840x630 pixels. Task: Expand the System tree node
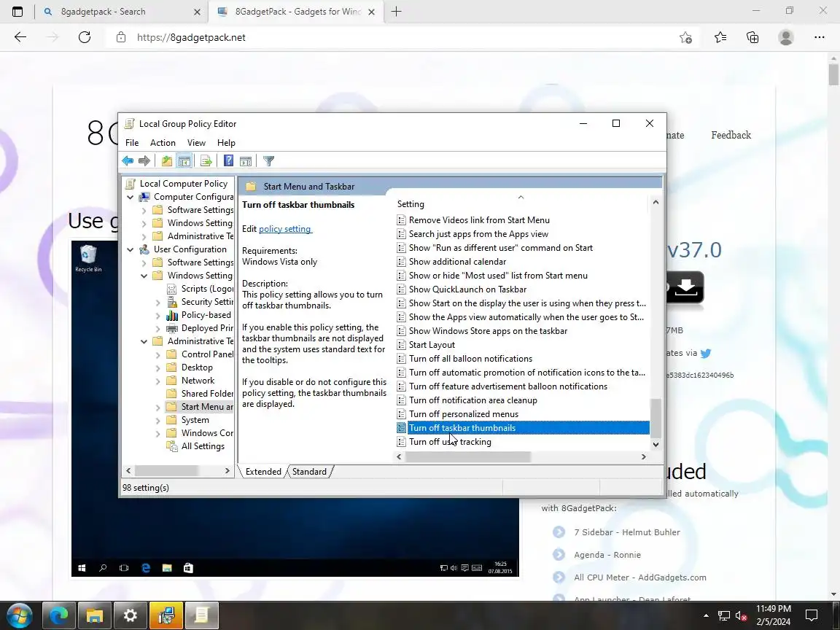click(158, 420)
